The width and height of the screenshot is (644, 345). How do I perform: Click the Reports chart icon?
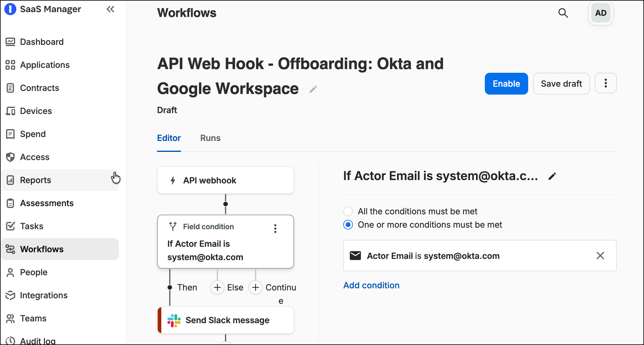click(x=10, y=180)
